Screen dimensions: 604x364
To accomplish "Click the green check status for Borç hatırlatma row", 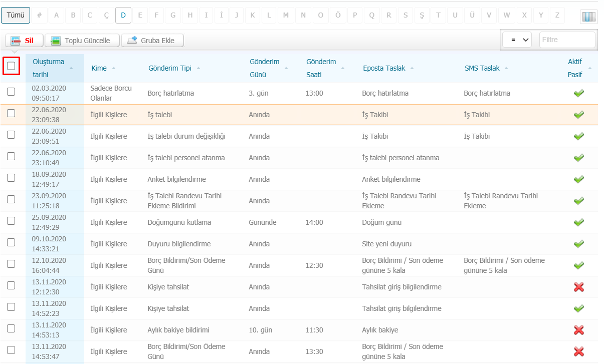I will point(579,93).
